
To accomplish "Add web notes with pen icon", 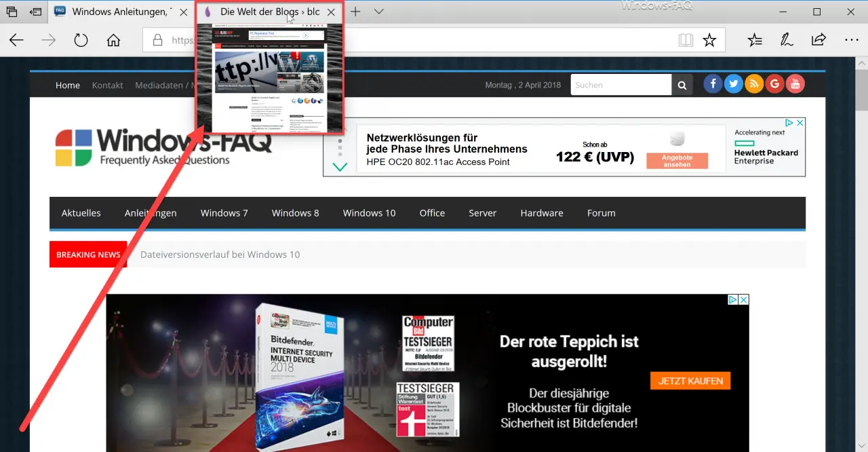I will tap(787, 40).
